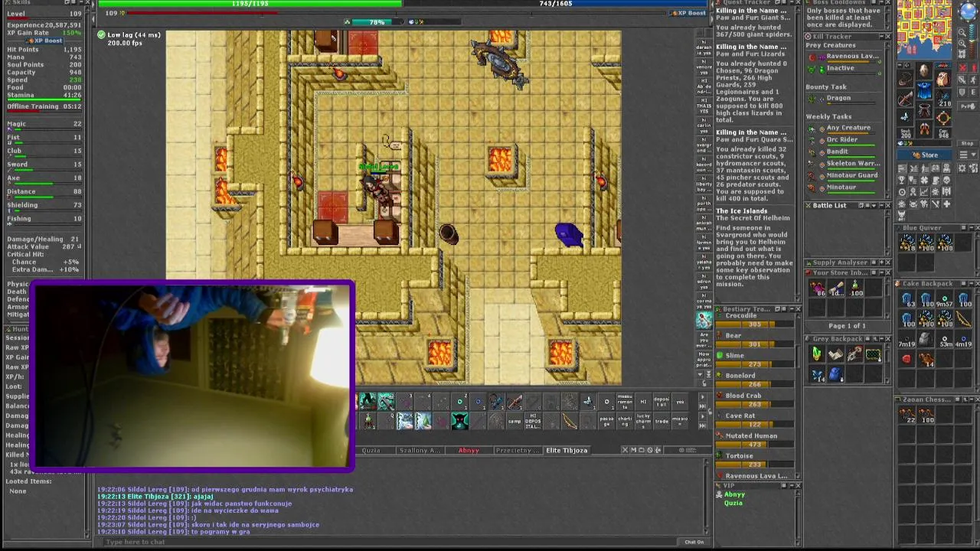Screen dimensions: 980x551
Task: Switch to Elite Tibjoza chat tab
Action: (x=567, y=450)
